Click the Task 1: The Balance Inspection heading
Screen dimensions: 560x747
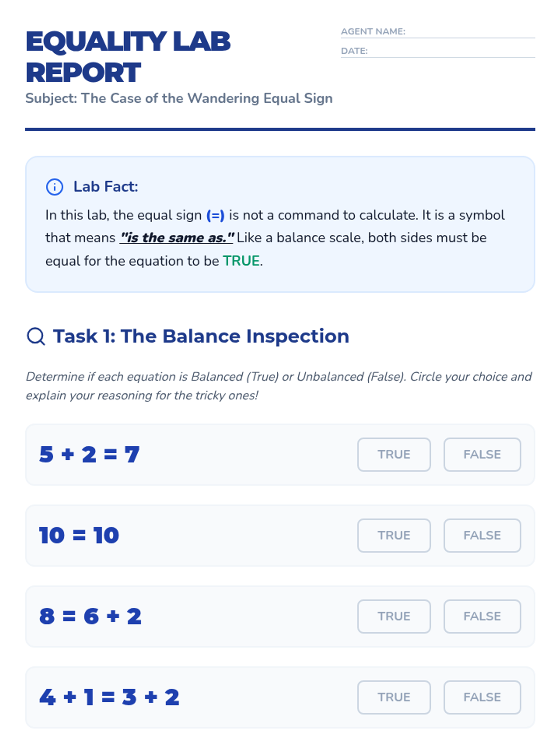pyautogui.click(x=201, y=336)
